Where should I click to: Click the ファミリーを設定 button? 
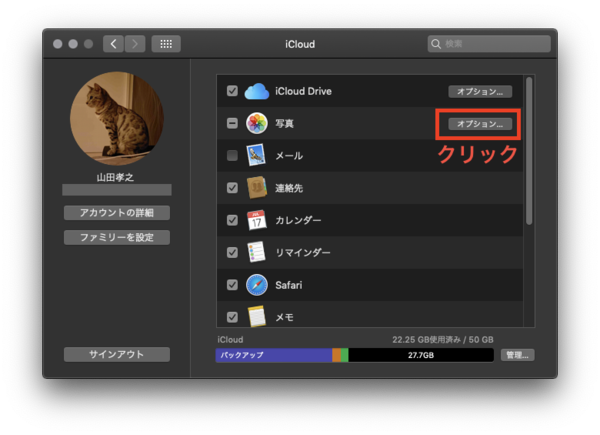(x=117, y=238)
